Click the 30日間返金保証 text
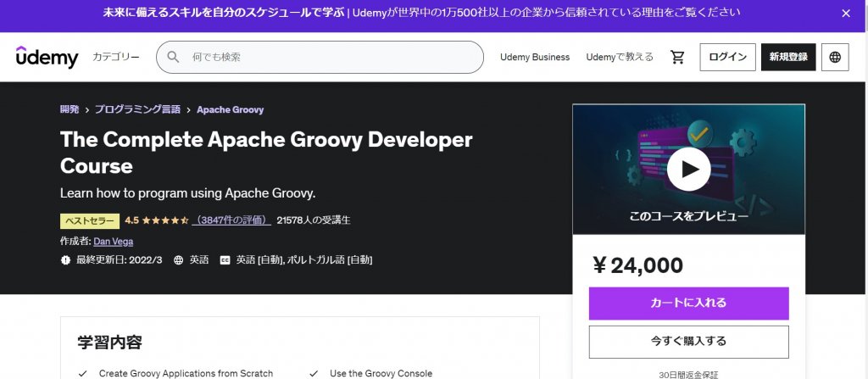The height and width of the screenshot is (379, 868). pyautogui.click(x=688, y=375)
